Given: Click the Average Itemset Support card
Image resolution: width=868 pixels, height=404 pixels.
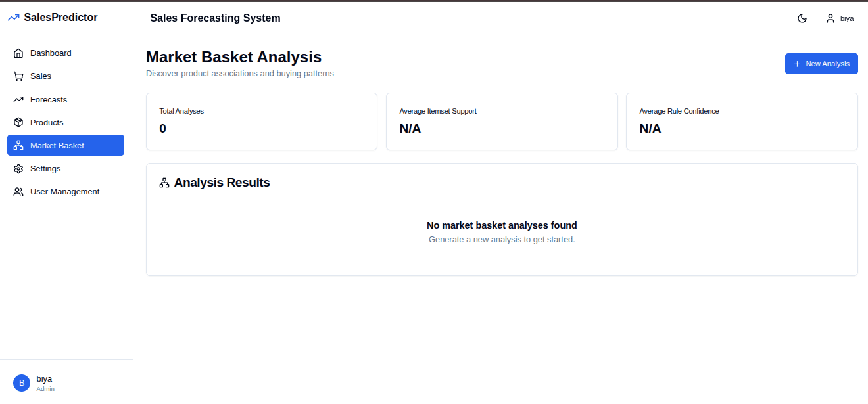Looking at the screenshot, I should 502,122.
